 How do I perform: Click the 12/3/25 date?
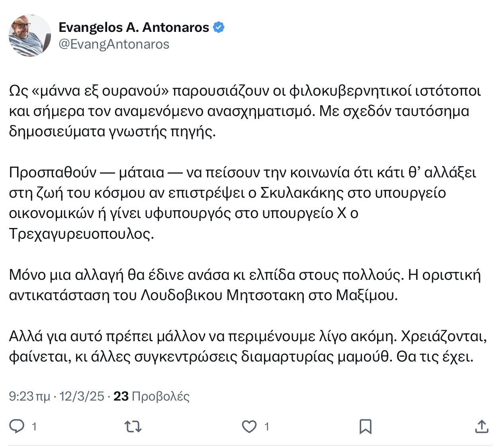pyautogui.click(x=82, y=396)
